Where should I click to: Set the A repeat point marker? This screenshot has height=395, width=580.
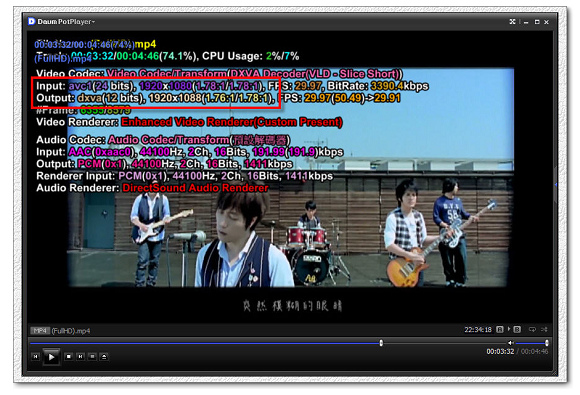[x=500, y=329]
